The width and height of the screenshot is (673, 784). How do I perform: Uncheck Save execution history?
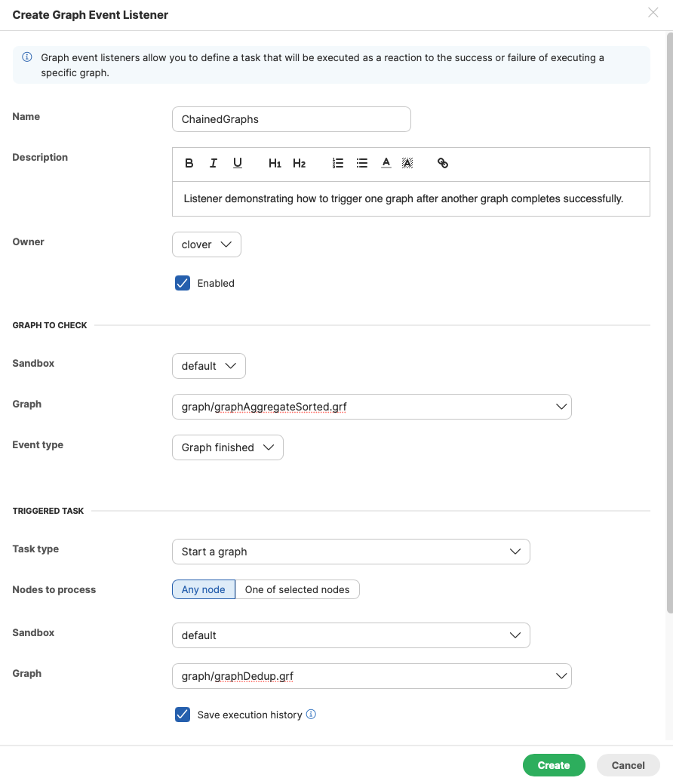[x=182, y=715]
